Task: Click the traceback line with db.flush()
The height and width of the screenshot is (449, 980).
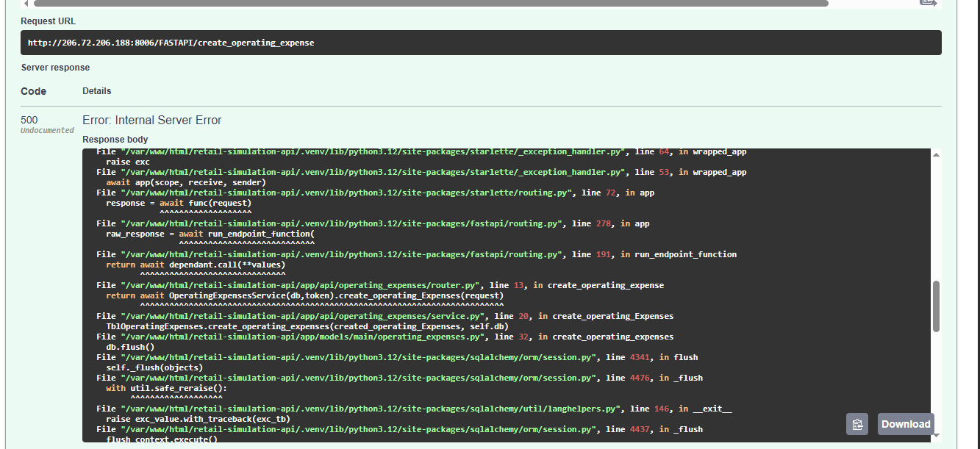Action: [x=130, y=347]
